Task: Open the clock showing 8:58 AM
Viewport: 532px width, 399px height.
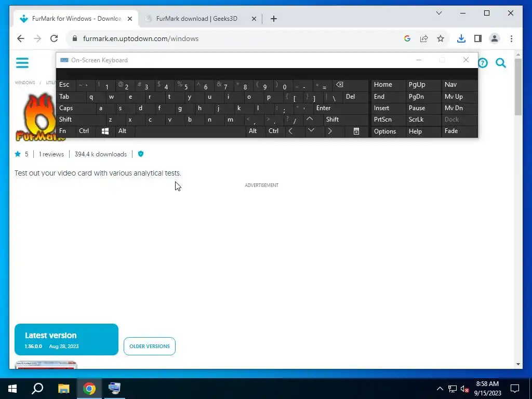Action: click(x=487, y=389)
